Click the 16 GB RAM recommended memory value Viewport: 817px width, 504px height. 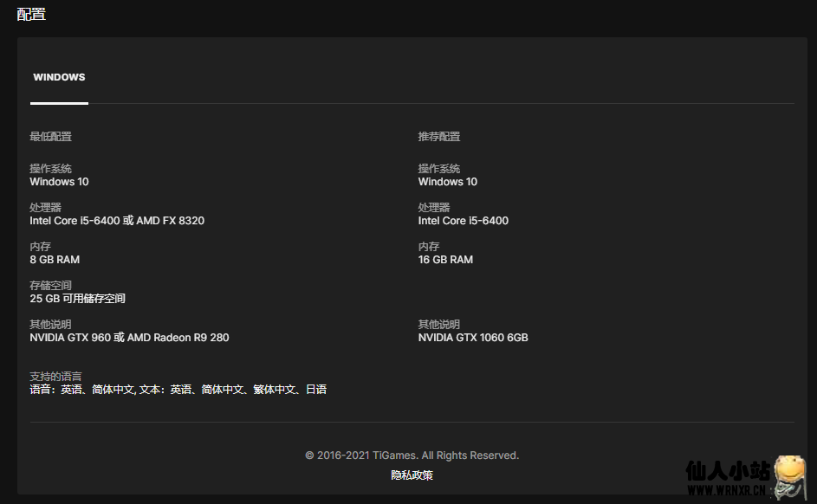[445, 260]
